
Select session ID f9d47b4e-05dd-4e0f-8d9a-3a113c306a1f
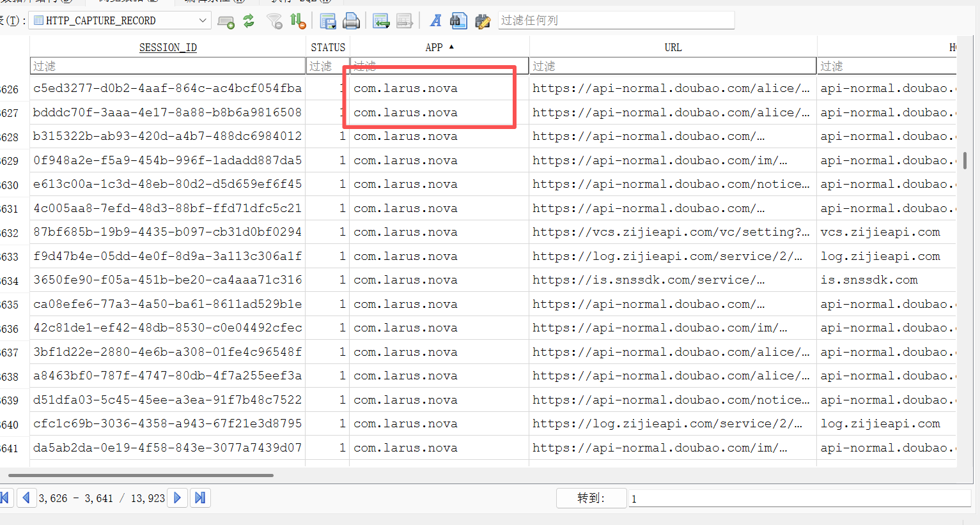[167, 256]
